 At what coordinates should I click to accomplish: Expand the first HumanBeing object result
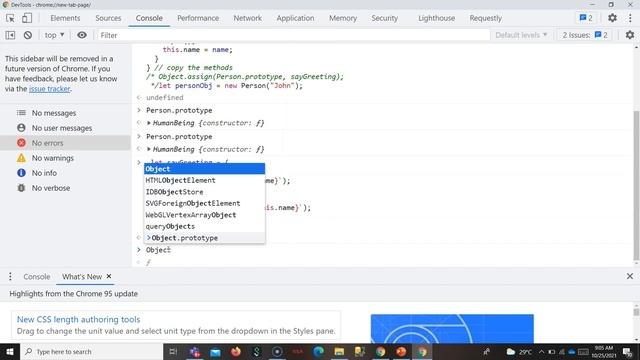click(x=149, y=123)
